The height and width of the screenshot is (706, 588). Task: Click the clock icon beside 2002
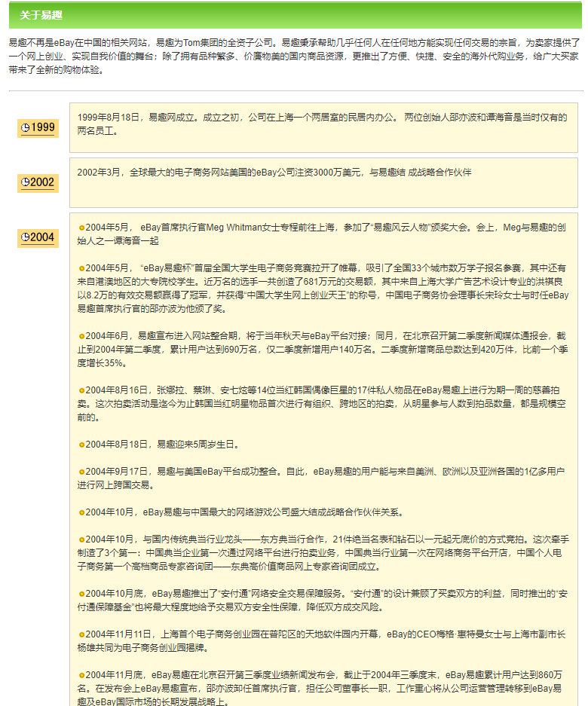click(26, 182)
